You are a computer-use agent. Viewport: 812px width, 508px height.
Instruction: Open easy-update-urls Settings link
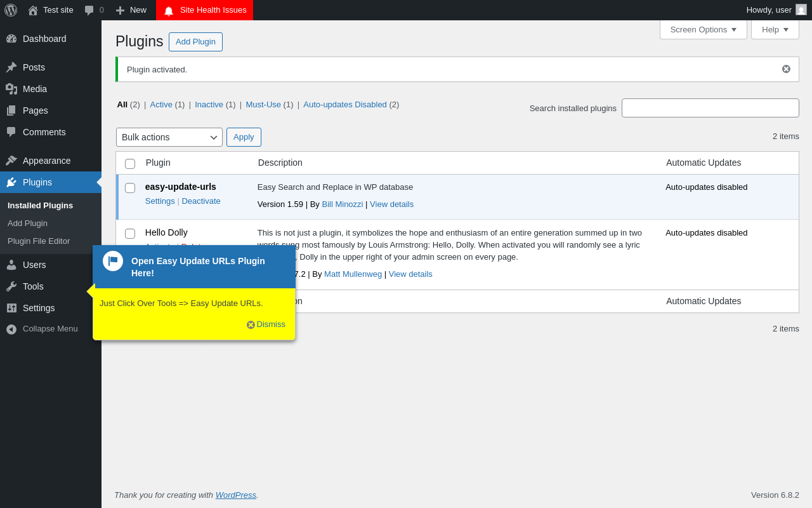tap(160, 201)
